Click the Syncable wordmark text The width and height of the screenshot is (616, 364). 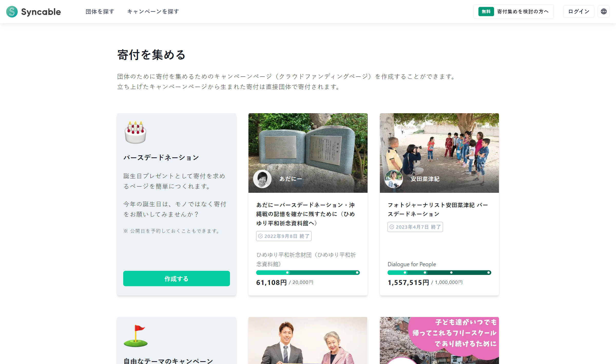41,12
